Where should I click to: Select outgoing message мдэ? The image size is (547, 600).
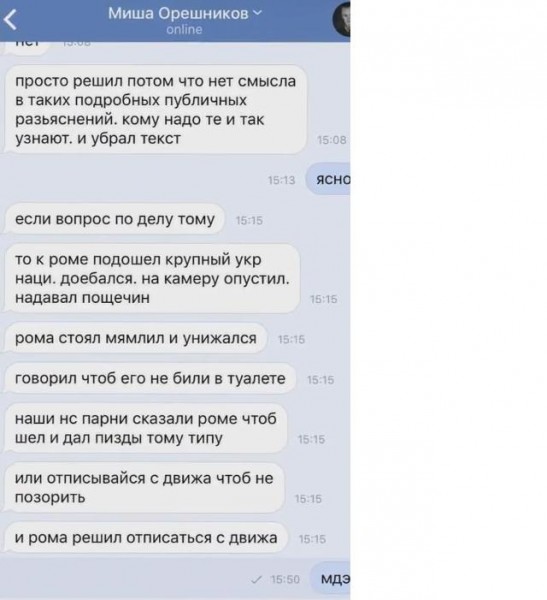[331, 579]
